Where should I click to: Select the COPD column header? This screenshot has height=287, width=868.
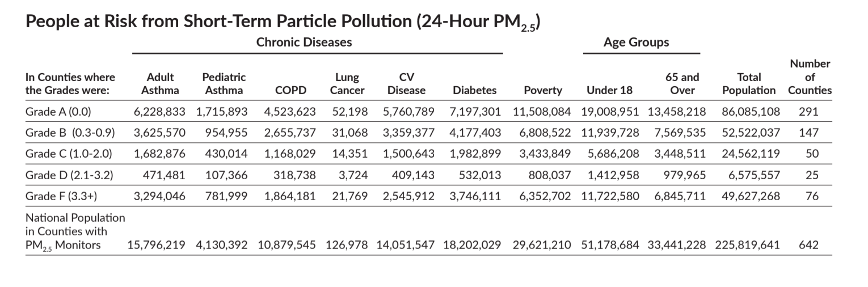click(291, 90)
